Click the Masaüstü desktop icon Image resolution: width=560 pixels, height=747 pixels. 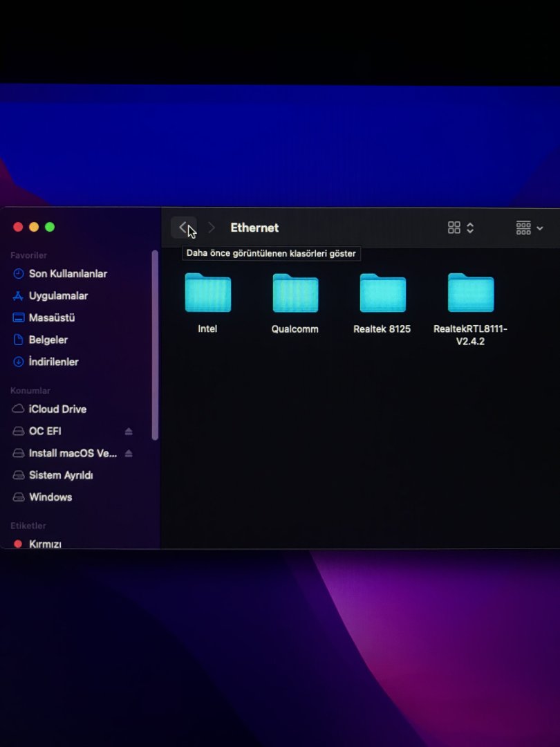[x=18, y=317]
